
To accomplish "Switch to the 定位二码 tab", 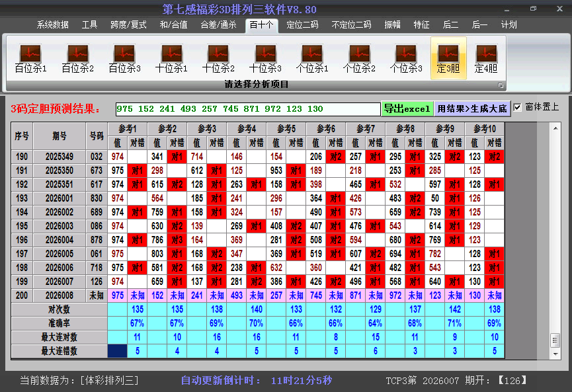I will pyautogui.click(x=302, y=25).
